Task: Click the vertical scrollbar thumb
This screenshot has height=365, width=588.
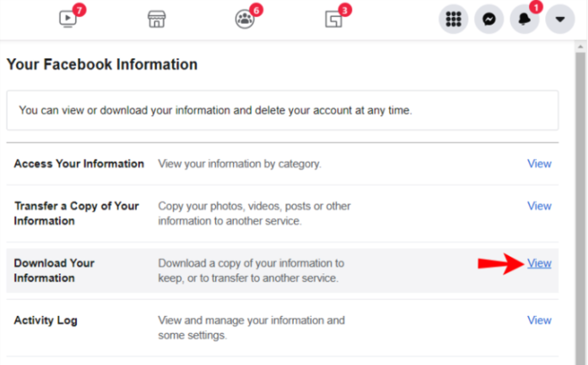Action: [581, 208]
